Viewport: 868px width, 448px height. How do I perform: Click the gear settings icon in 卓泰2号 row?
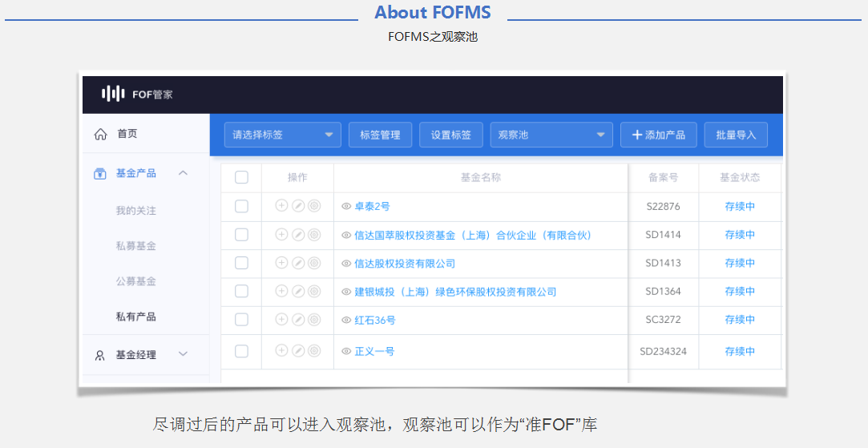(314, 205)
